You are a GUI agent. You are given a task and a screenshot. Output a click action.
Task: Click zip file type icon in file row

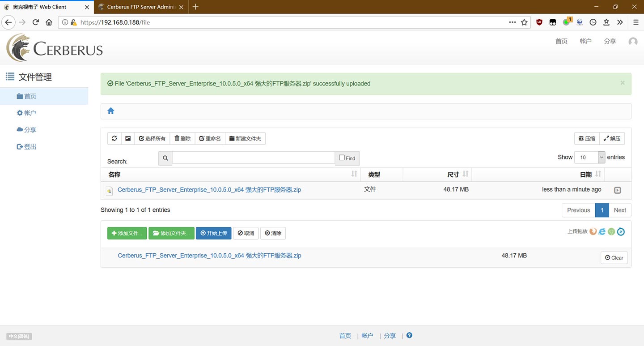pos(110,191)
